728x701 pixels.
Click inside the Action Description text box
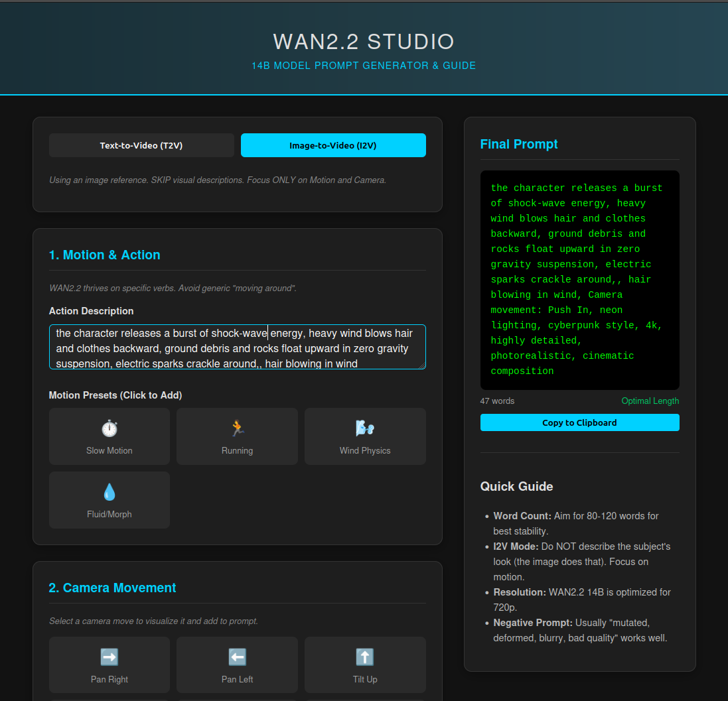pyautogui.click(x=237, y=347)
